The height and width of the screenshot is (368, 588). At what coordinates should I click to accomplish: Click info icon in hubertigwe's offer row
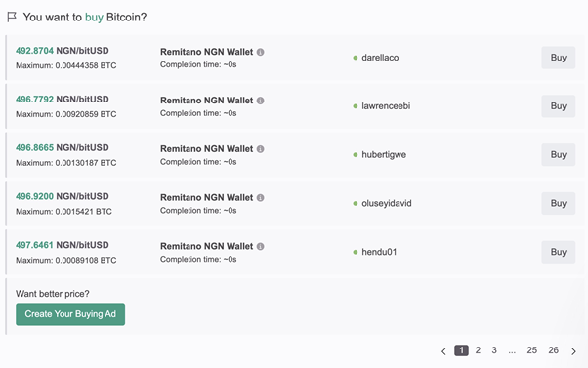click(x=260, y=149)
